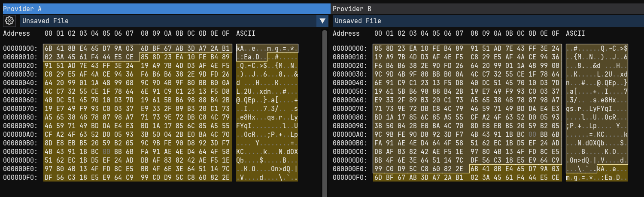This screenshot has height=197, width=644.
Task: Select Address column header in Provider A
Action: pyautogui.click(x=16, y=33)
